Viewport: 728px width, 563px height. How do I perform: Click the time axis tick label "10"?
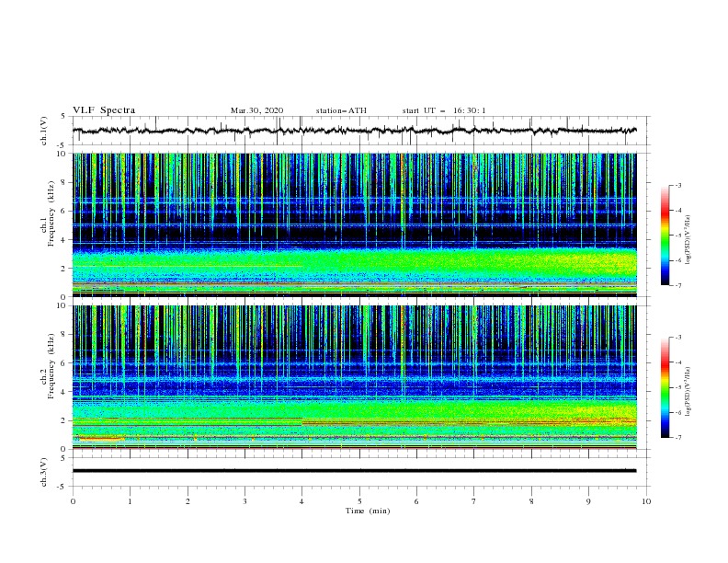(x=646, y=501)
